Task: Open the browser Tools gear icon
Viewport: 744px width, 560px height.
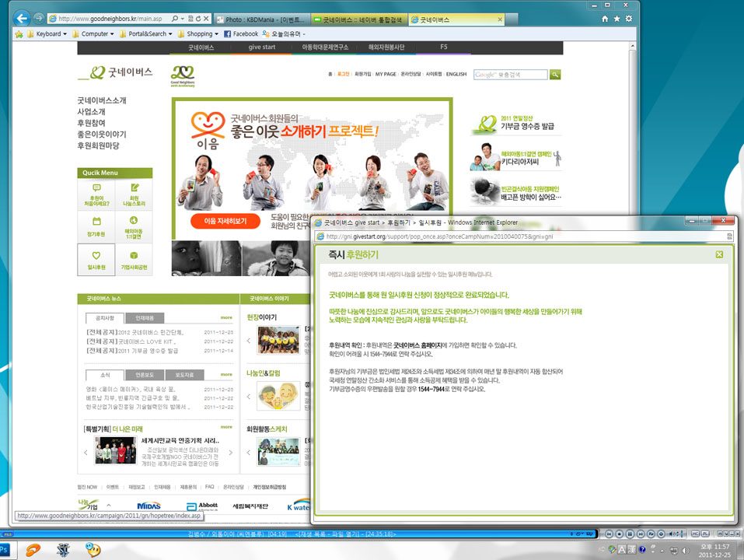Action: pyautogui.click(x=629, y=19)
